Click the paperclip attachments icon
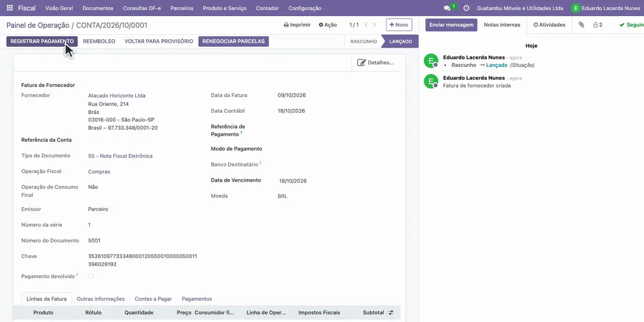 pos(581,25)
